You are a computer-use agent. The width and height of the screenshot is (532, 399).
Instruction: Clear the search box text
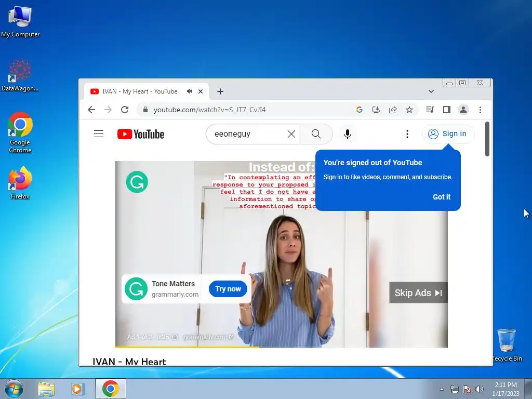click(291, 134)
